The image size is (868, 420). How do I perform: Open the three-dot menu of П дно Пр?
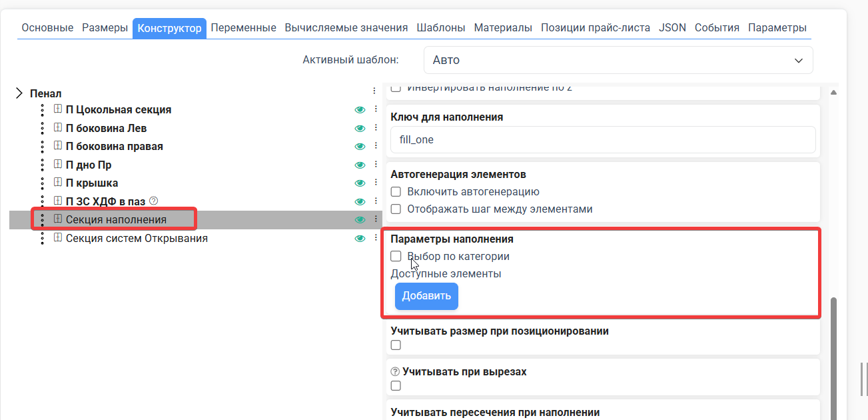[x=376, y=165]
